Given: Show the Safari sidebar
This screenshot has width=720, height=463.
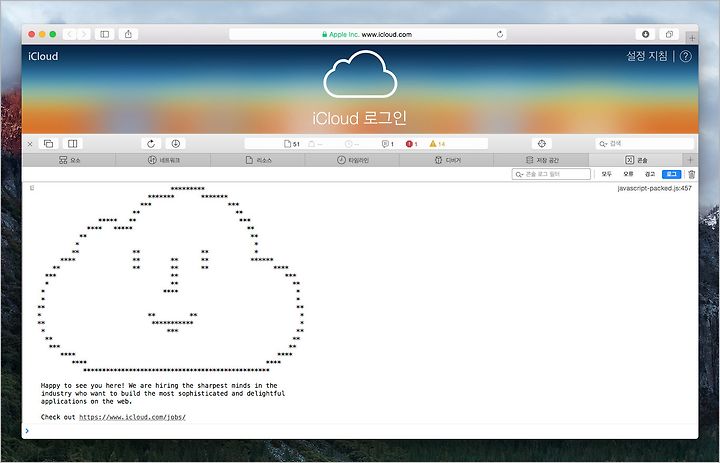Looking at the screenshot, I should (x=105, y=34).
